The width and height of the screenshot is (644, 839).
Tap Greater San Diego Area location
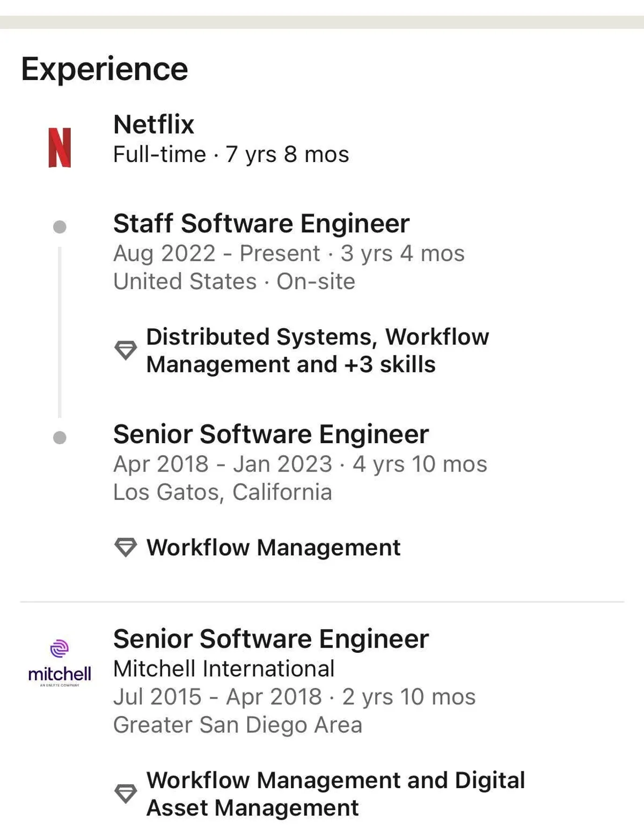[237, 725]
